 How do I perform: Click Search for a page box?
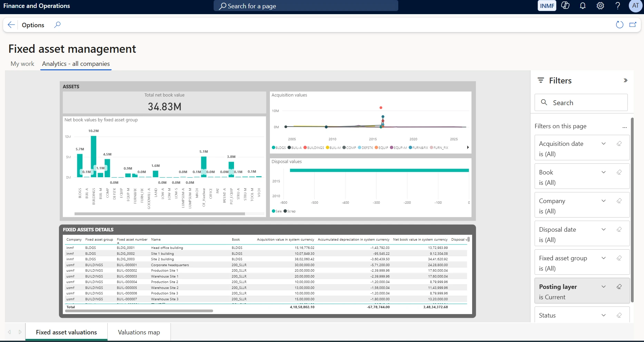[x=306, y=6]
